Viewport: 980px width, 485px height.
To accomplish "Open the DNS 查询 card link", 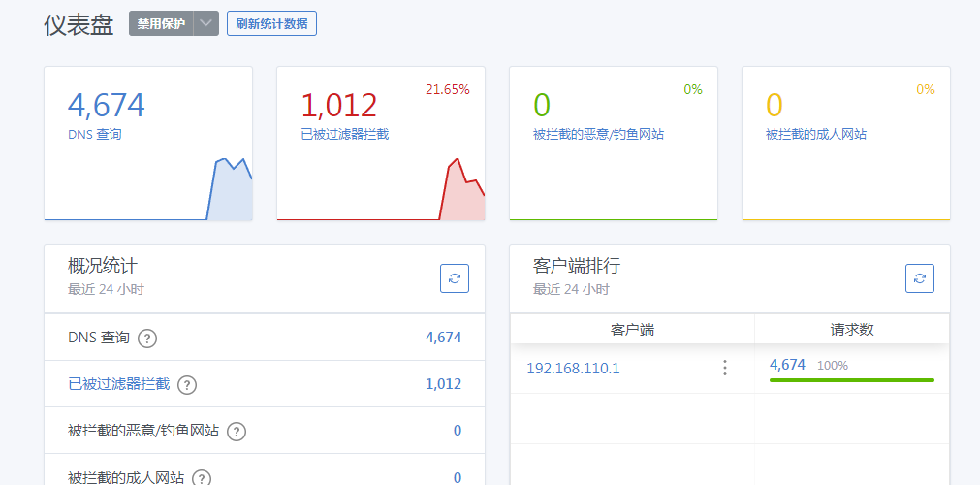I will [94, 134].
